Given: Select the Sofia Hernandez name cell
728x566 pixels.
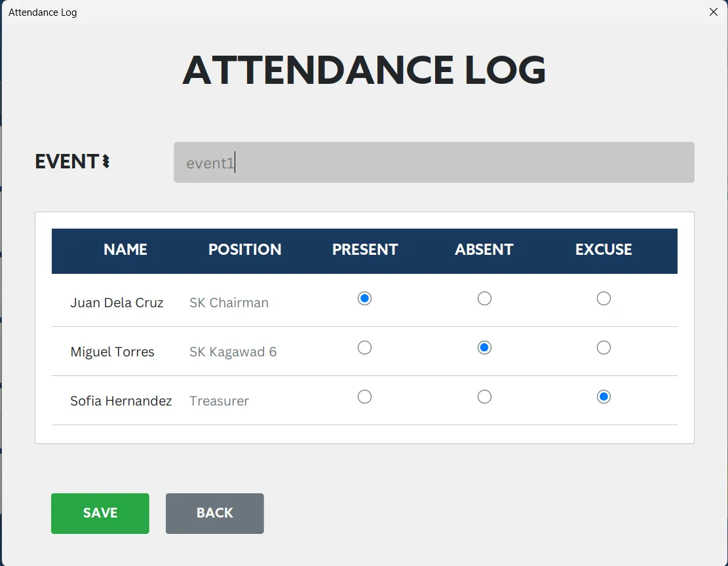Looking at the screenshot, I should click(121, 401).
